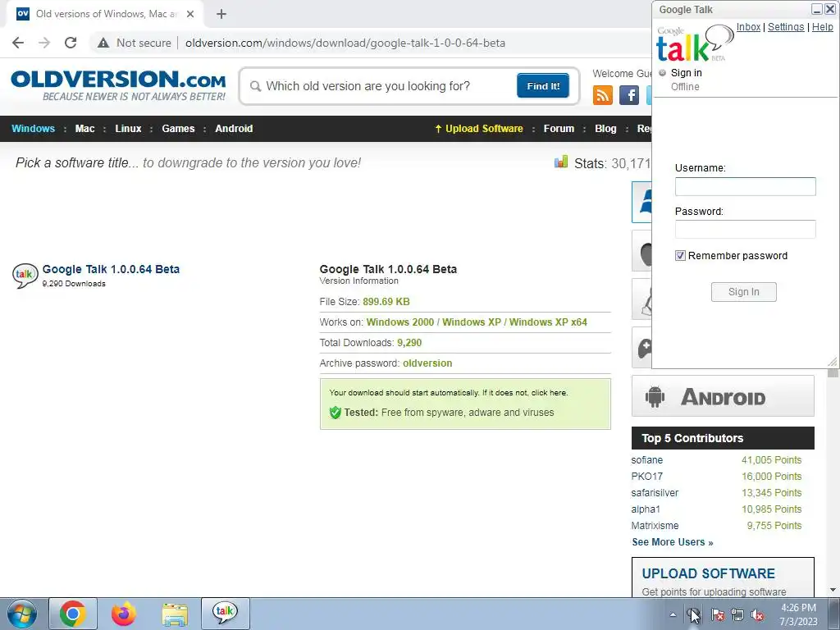The height and width of the screenshot is (630, 840).
Task: Click the stats bar chart icon
Action: (561, 162)
